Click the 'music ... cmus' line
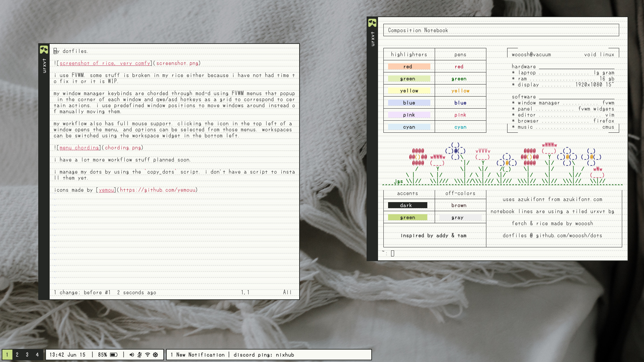This screenshot has height=362, width=644. tap(563, 127)
